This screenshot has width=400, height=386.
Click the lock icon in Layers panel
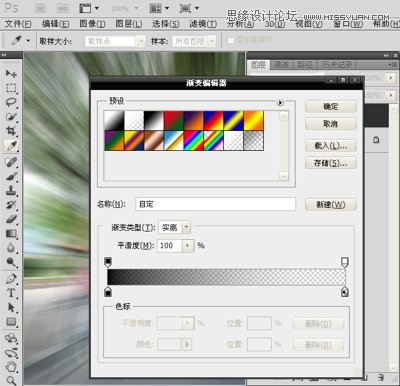[x=376, y=140]
